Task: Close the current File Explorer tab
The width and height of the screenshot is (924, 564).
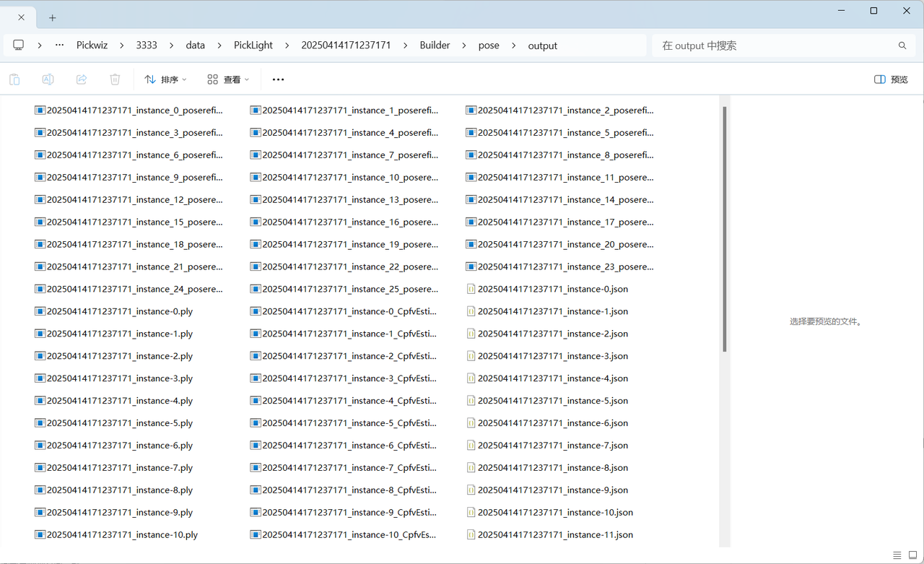Action: 22,17
